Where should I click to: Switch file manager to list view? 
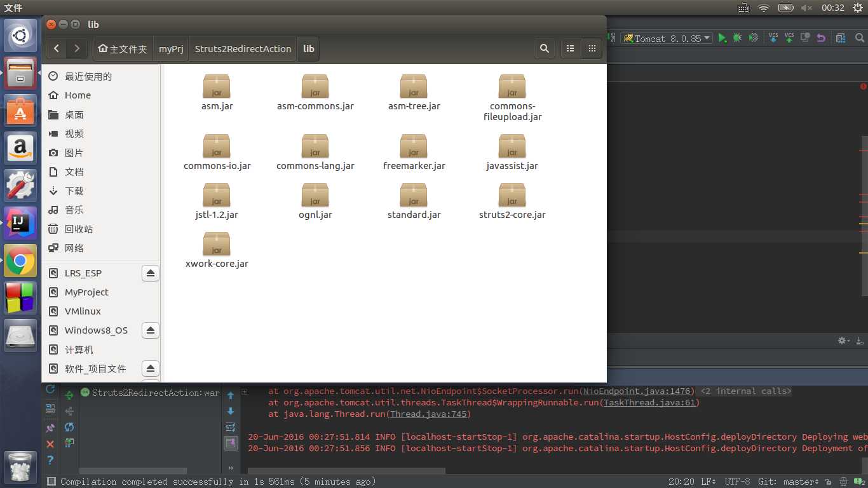pos(570,48)
